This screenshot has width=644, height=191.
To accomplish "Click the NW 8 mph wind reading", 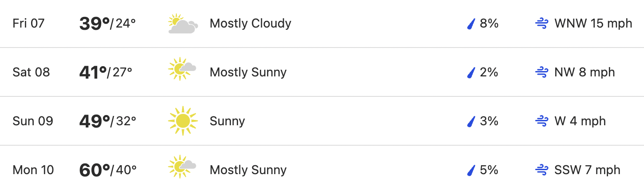I will tap(584, 72).
